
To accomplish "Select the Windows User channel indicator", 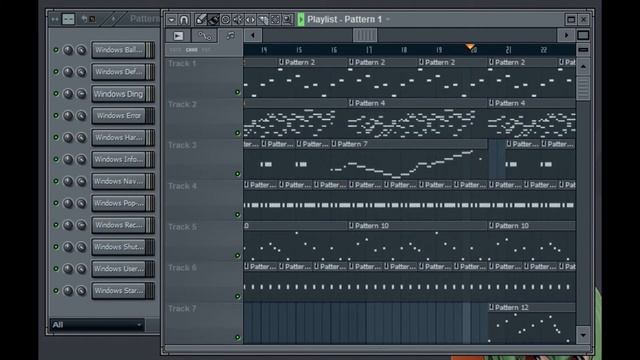I will pos(150,269).
